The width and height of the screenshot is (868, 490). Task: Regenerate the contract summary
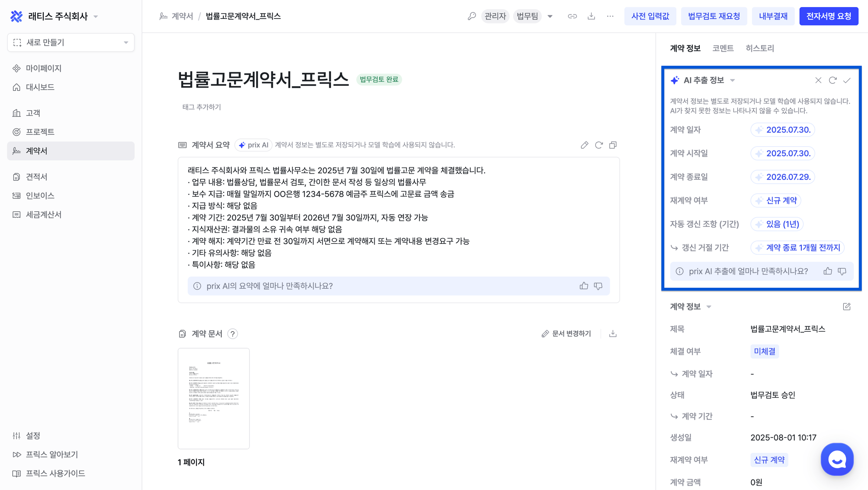click(599, 145)
